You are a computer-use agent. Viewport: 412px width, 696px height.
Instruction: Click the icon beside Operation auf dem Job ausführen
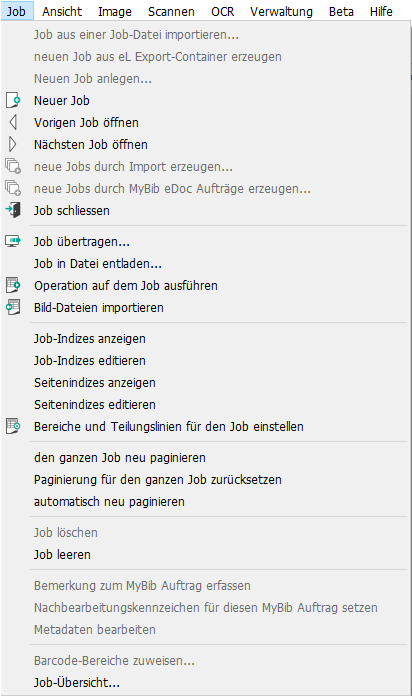click(13, 285)
